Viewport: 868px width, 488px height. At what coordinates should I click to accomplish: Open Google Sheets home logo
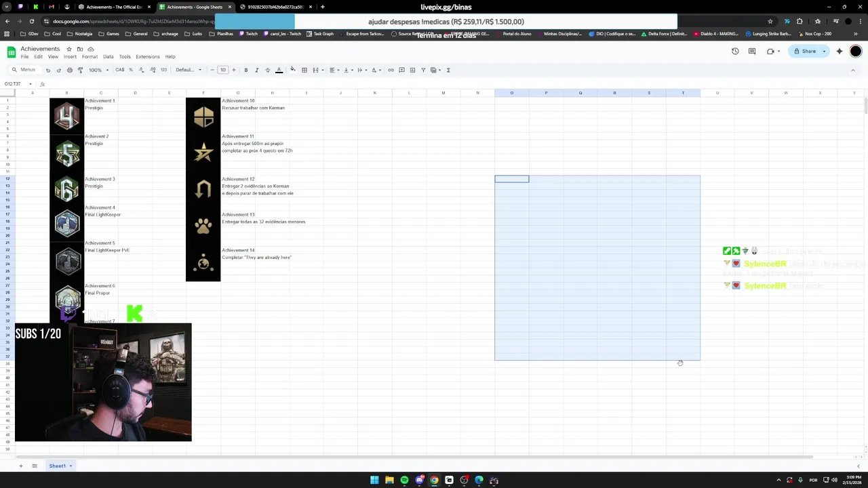coord(12,52)
